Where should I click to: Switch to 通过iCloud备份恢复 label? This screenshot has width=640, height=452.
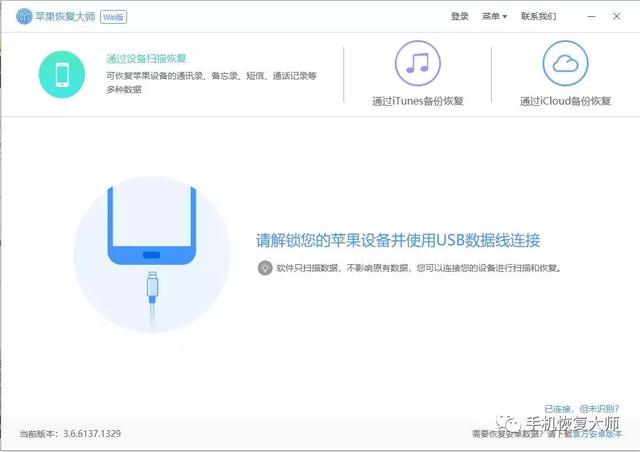[x=565, y=101]
